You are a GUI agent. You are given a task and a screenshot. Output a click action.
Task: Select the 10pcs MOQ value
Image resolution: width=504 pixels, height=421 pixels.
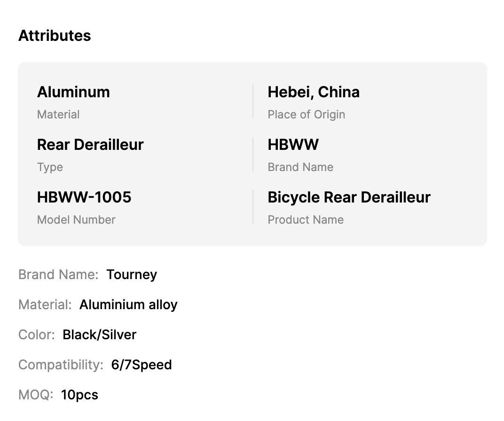pyautogui.click(x=79, y=395)
